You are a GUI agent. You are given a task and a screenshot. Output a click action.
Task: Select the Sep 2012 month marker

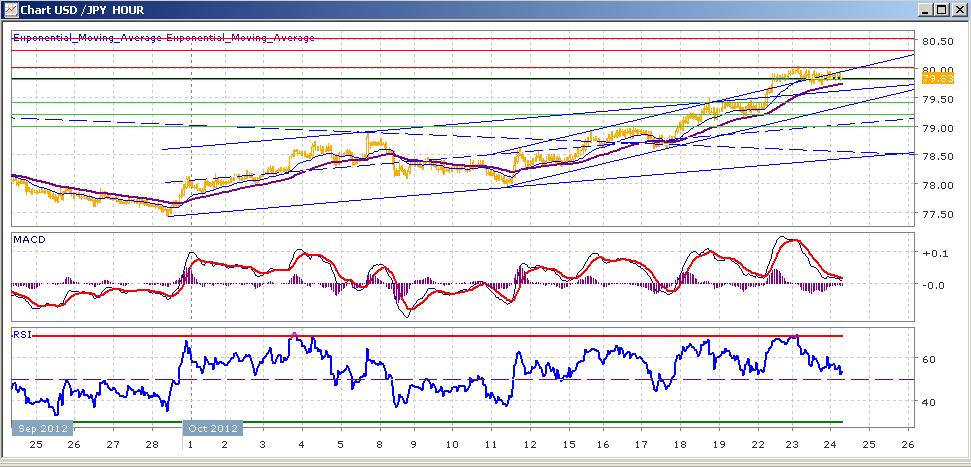(43, 429)
